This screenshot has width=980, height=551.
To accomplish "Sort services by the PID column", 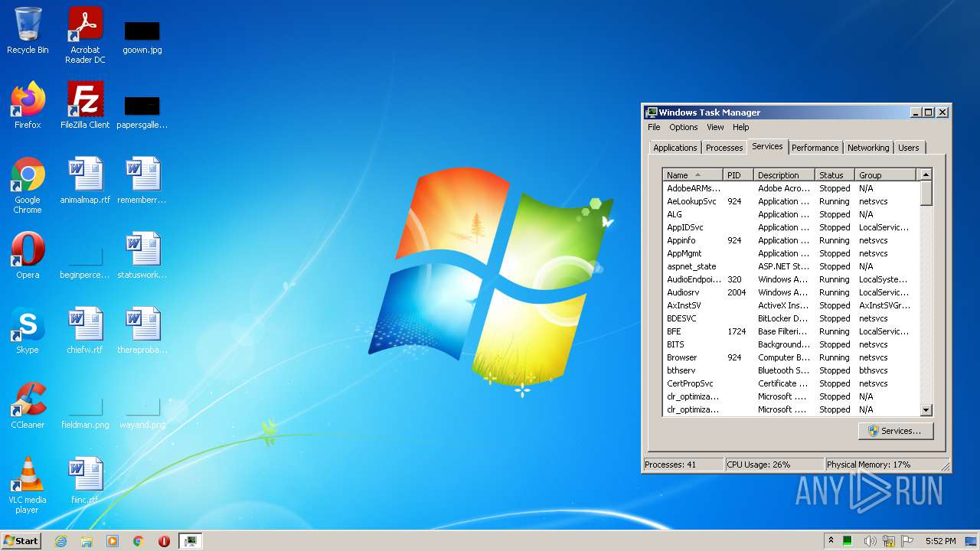I will 738,175.
